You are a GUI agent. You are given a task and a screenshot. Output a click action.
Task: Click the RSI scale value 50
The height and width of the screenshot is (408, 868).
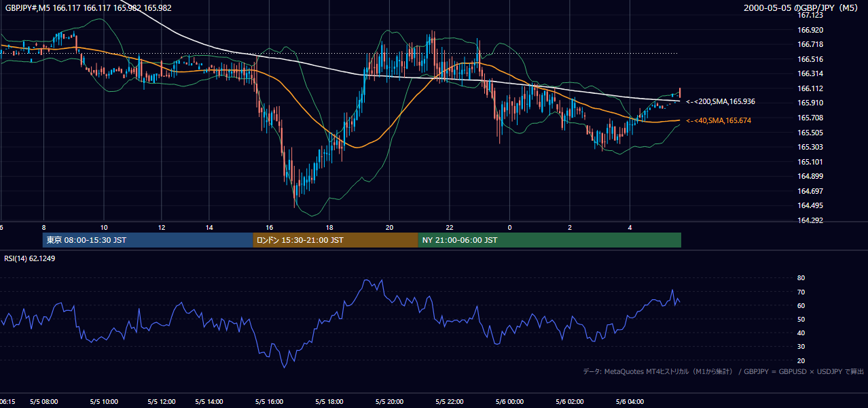[x=801, y=319]
